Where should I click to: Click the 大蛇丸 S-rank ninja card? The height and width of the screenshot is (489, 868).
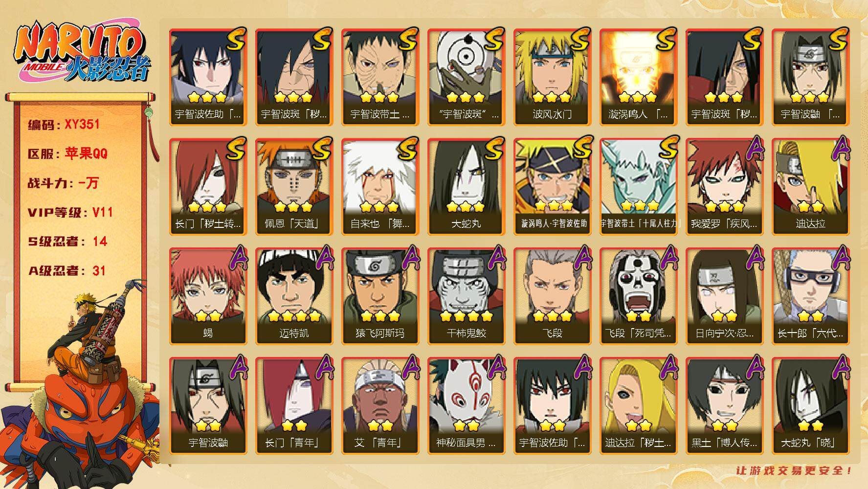click(466, 186)
